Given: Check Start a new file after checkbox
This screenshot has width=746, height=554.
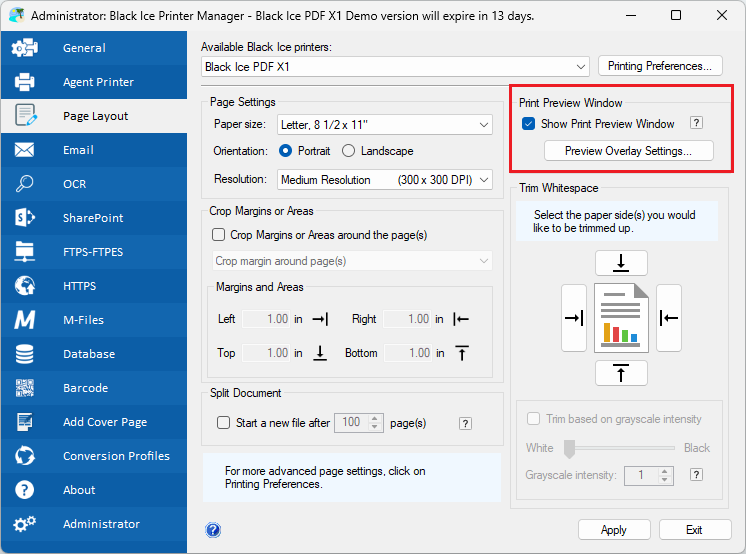Looking at the screenshot, I should [x=223, y=423].
